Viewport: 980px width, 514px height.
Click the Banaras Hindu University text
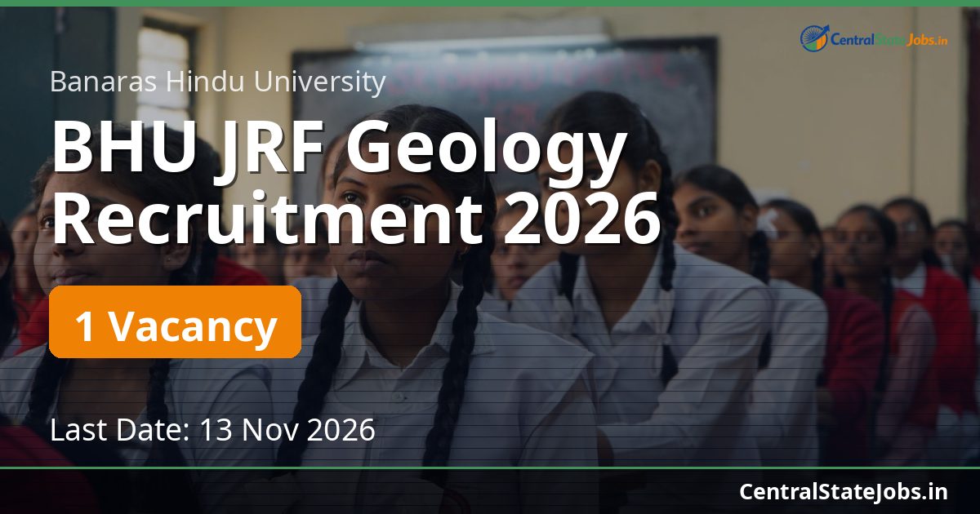coord(217,82)
